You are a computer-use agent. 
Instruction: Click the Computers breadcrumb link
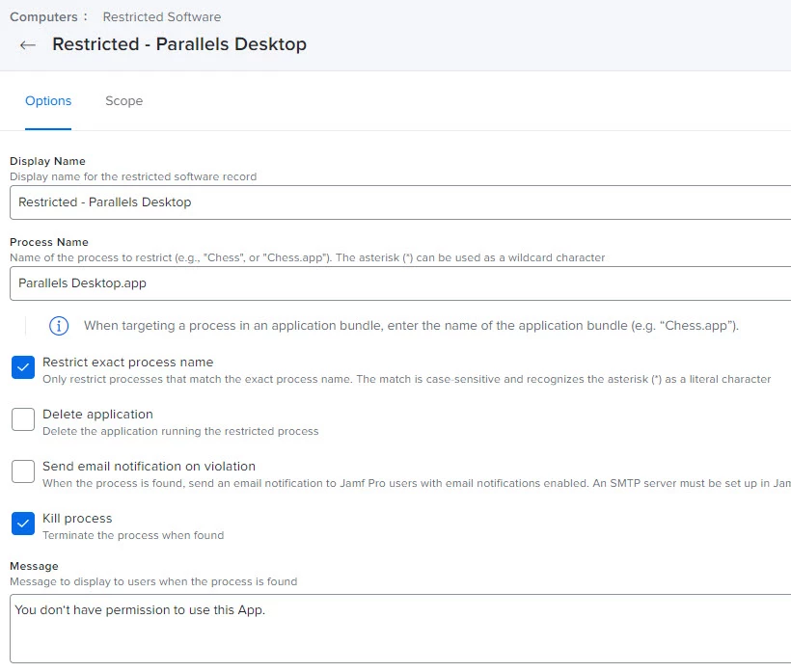(43, 16)
